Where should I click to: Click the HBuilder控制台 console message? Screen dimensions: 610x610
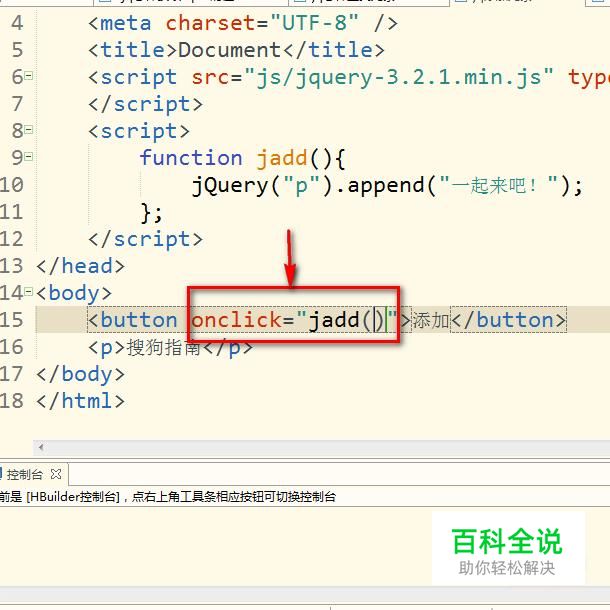tap(168, 497)
